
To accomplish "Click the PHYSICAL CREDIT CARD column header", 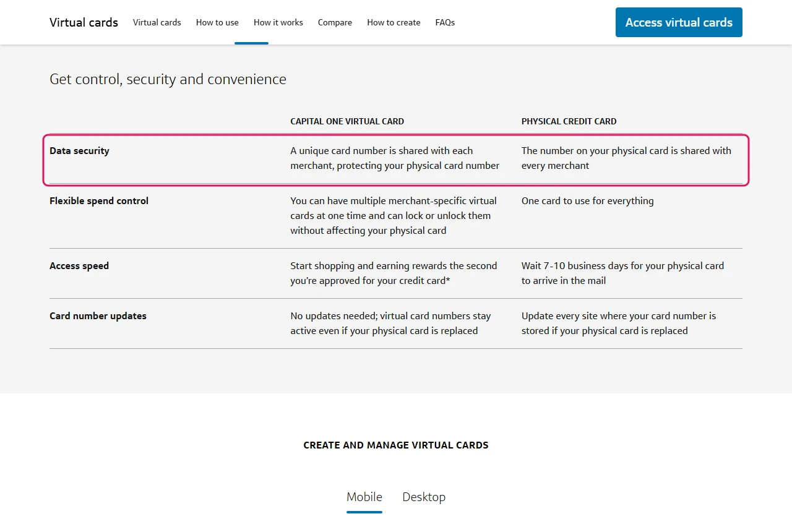I will [x=569, y=121].
